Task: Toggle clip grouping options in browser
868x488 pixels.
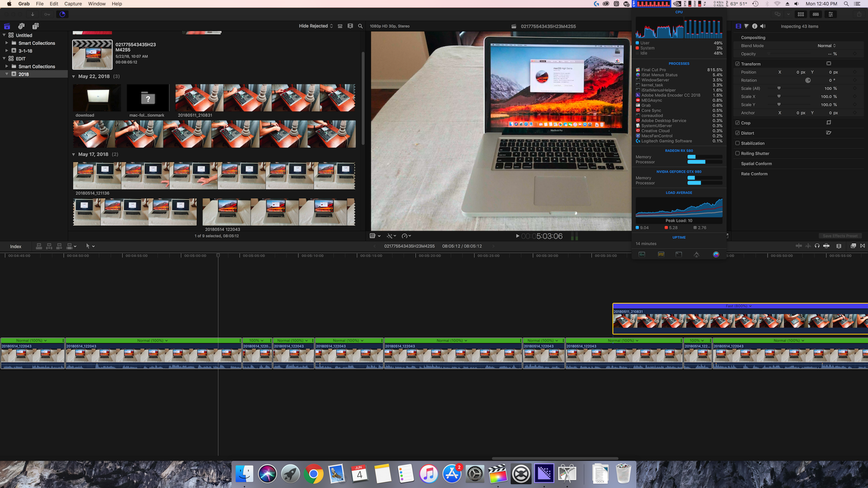Action: 340,26
